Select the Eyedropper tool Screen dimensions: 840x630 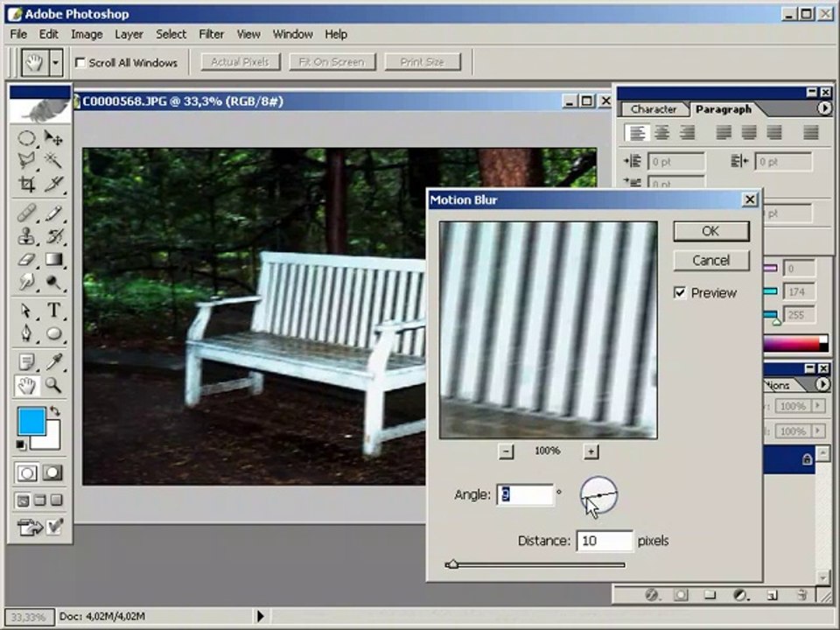coord(53,362)
